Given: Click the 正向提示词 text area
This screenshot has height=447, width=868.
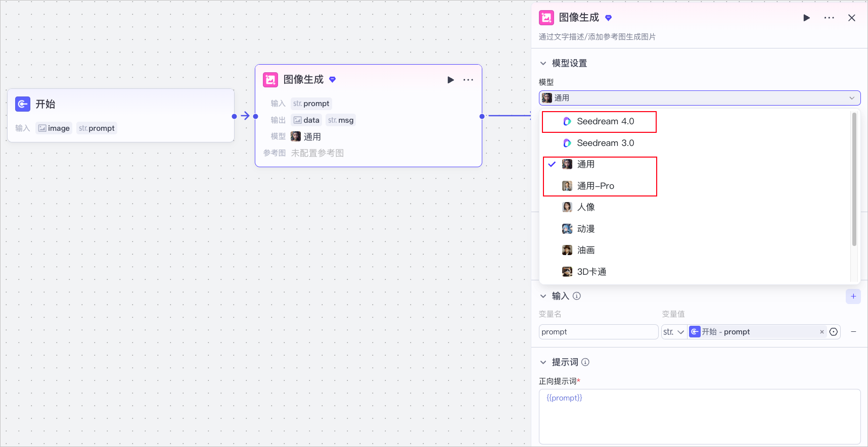Looking at the screenshot, I should (700, 417).
